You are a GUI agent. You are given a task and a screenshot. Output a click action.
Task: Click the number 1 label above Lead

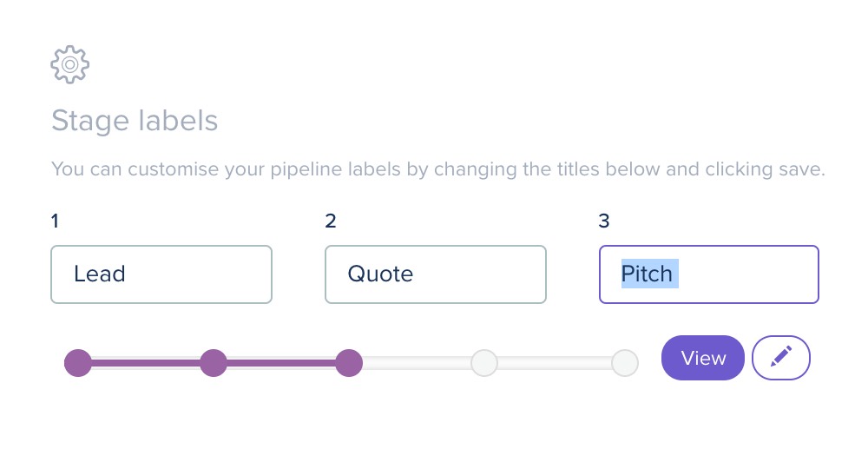click(x=55, y=221)
